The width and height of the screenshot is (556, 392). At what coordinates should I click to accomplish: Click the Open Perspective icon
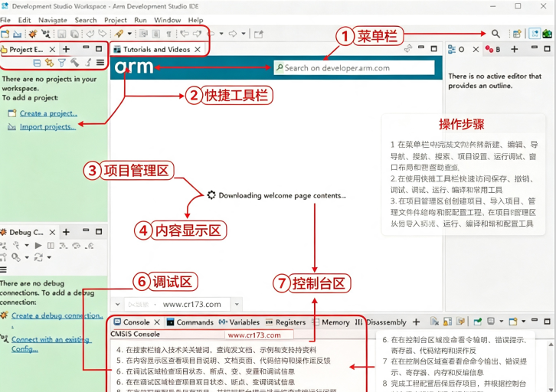tap(517, 34)
